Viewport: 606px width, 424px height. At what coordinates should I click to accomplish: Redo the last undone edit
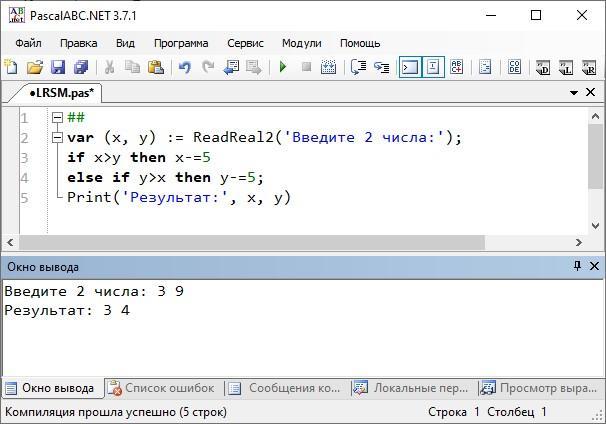(x=208, y=67)
